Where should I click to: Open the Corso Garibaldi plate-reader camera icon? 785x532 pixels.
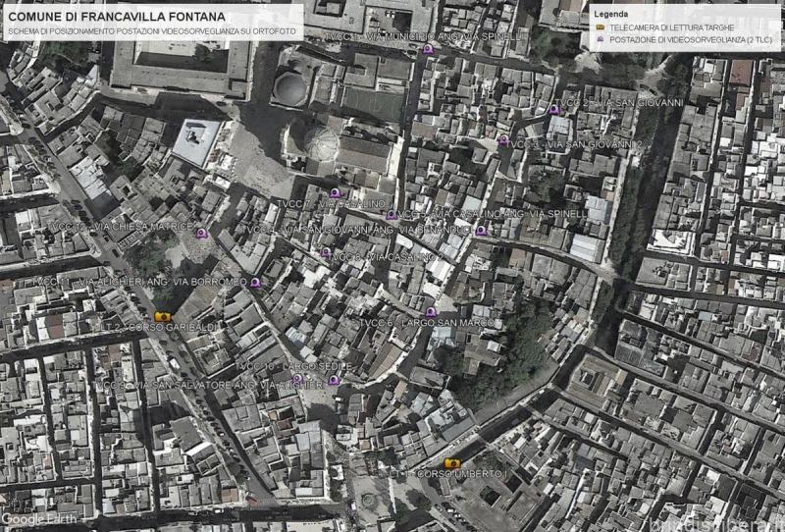point(163,316)
